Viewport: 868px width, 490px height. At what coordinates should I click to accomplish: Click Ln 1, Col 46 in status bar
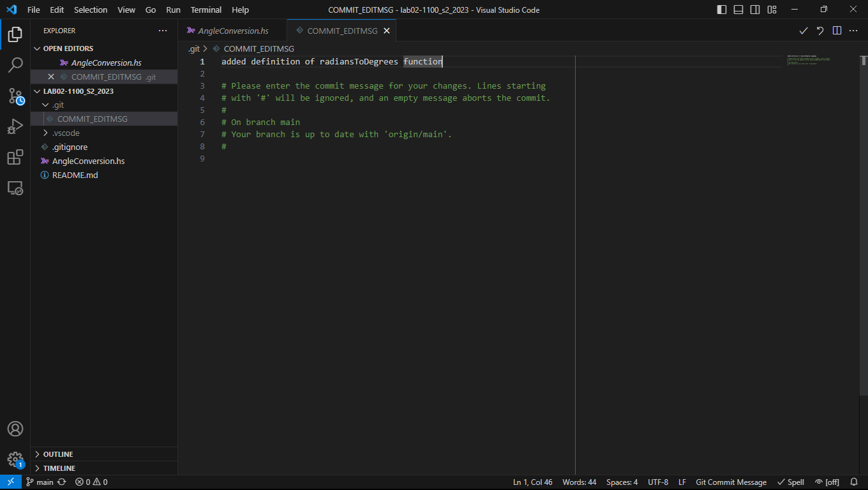point(533,482)
